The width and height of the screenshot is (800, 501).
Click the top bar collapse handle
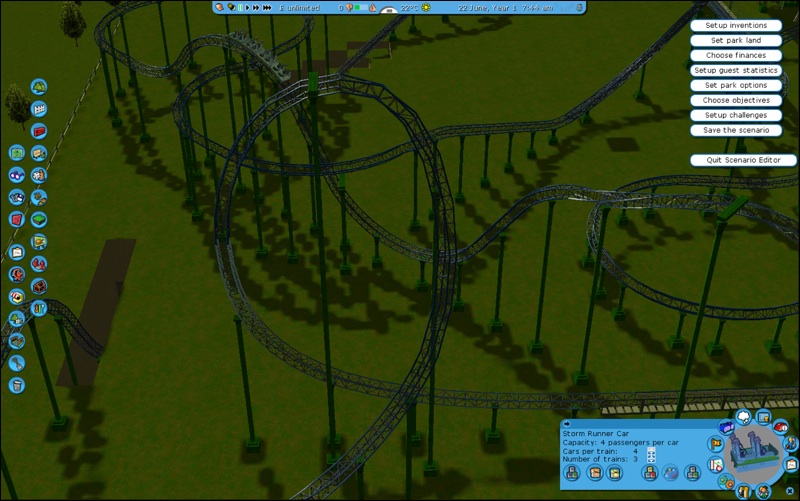point(389,10)
